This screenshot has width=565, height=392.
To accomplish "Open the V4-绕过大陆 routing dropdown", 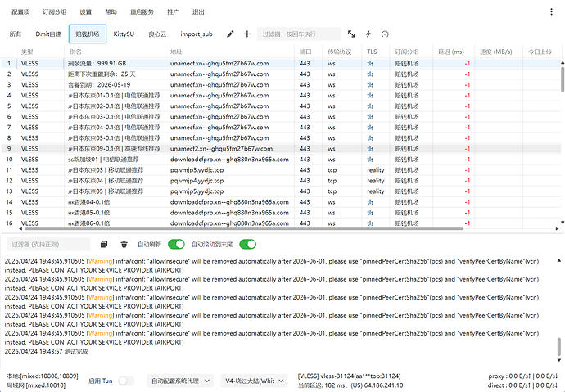I will pos(255,381).
